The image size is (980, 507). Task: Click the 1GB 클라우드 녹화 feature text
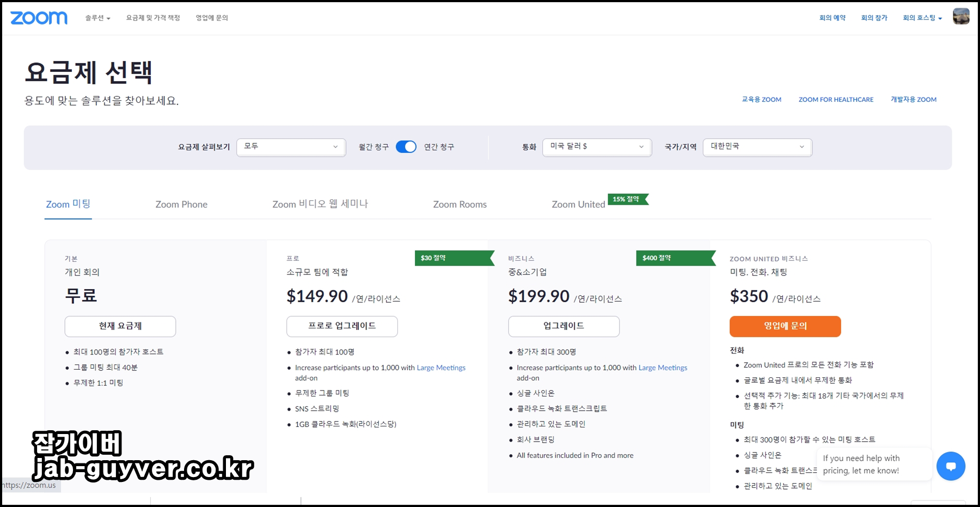(346, 424)
